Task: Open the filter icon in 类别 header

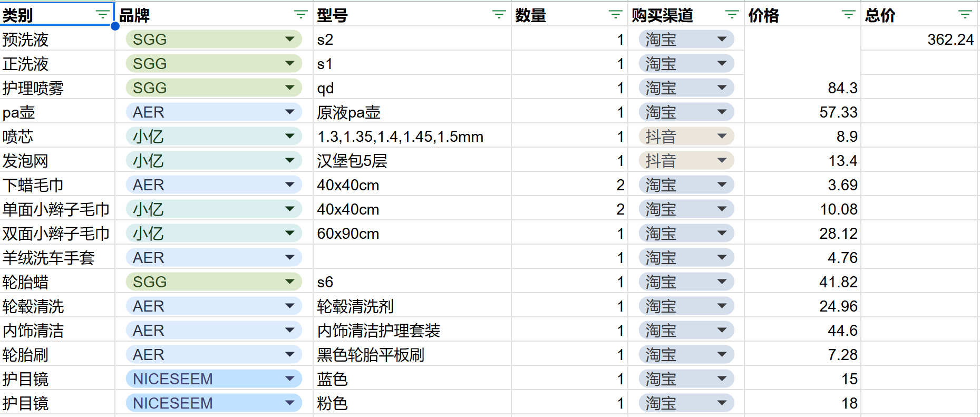Action: coord(102,15)
